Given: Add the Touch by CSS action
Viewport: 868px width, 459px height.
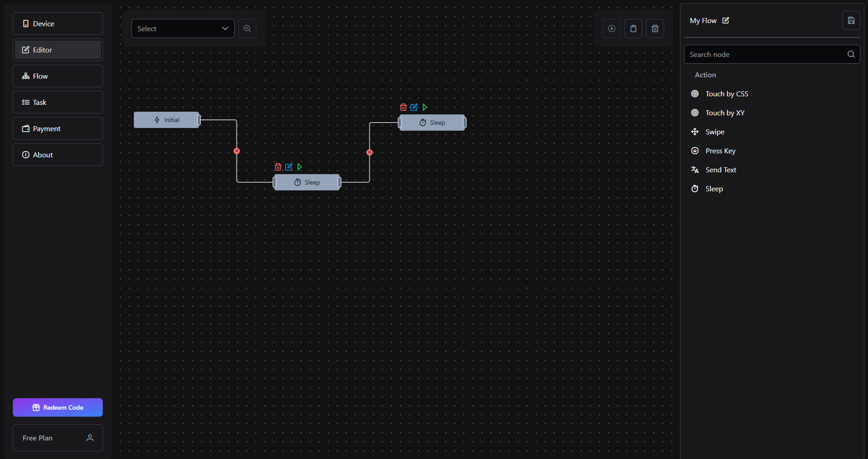Looking at the screenshot, I should tap(726, 94).
